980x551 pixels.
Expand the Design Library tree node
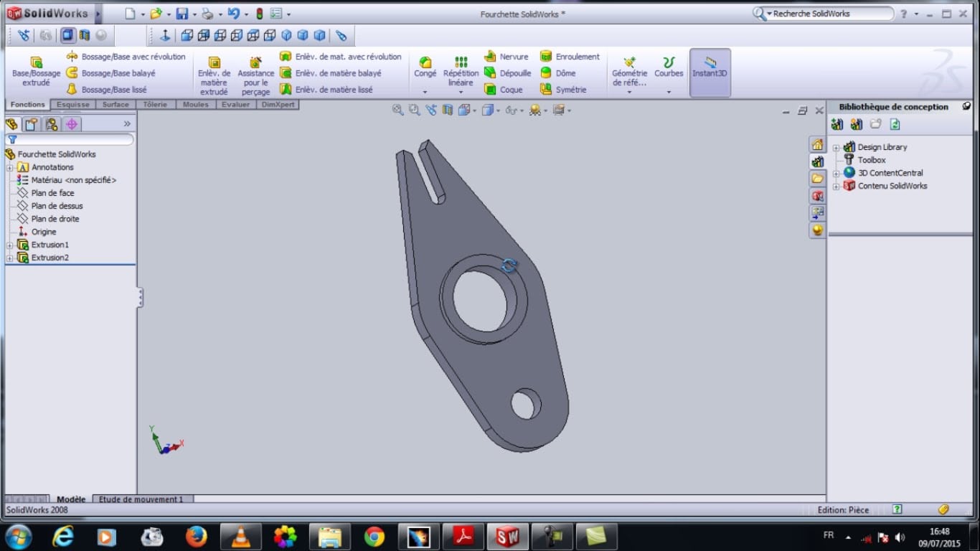pyautogui.click(x=837, y=147)
